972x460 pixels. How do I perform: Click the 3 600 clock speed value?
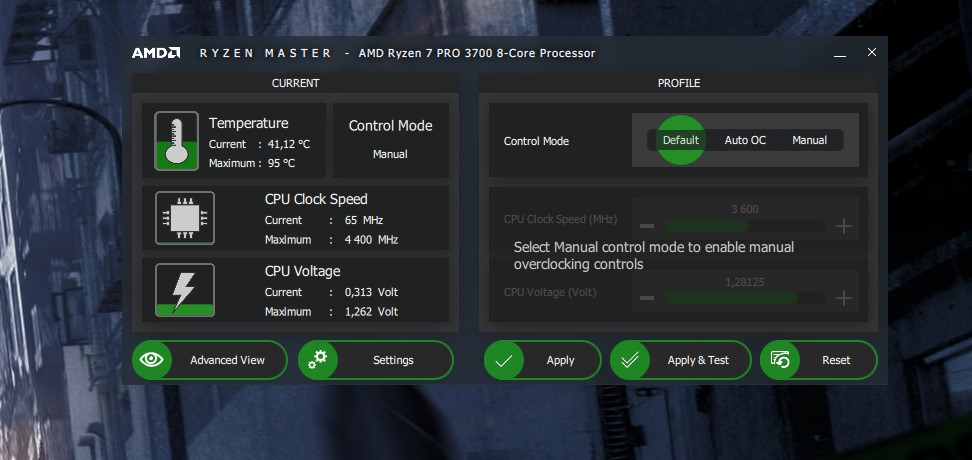744,209
